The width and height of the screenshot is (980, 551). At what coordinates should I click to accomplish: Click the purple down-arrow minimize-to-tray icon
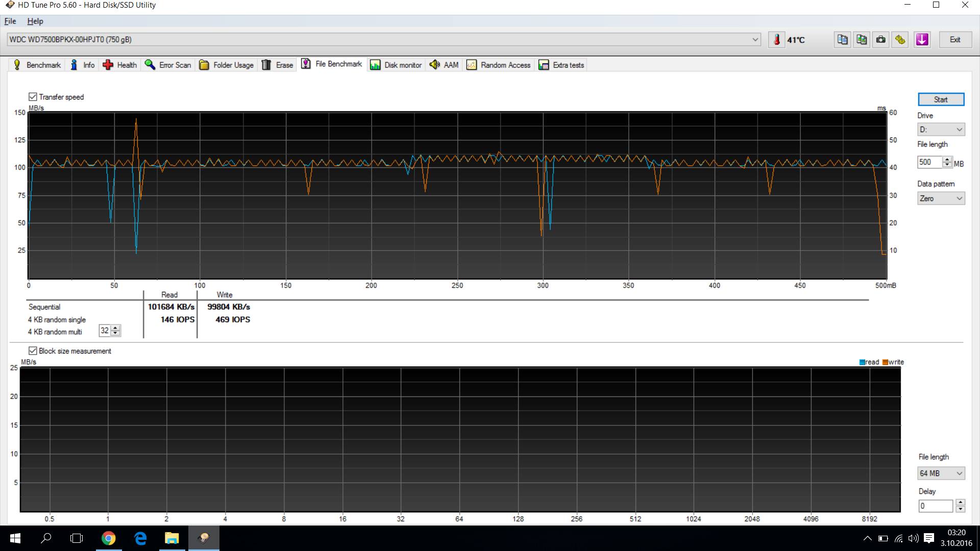922,39
